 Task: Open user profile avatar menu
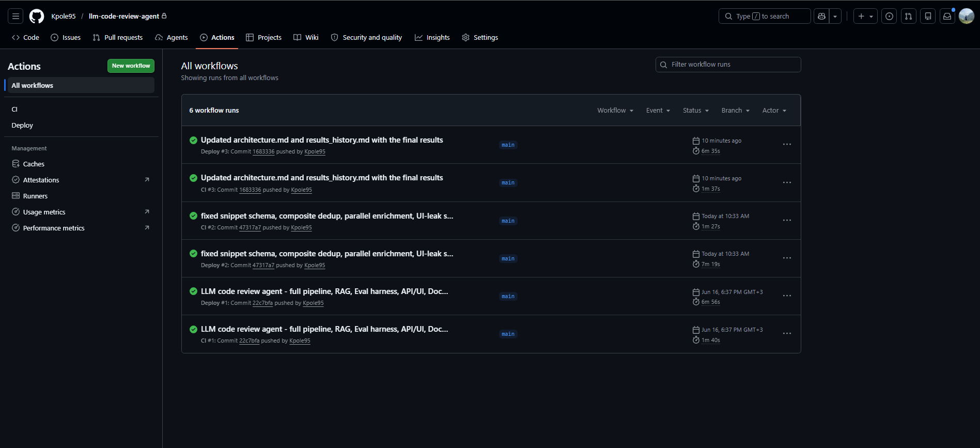[967, 16]
